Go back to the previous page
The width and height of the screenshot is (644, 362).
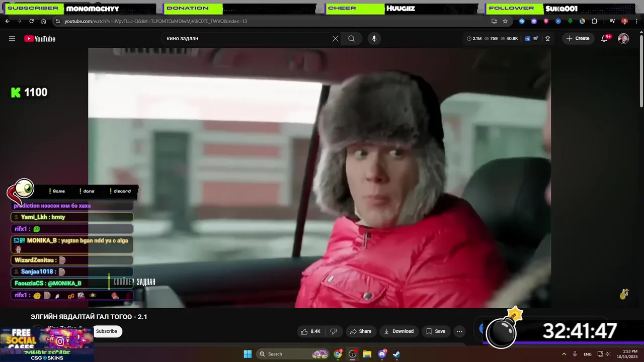7,21
